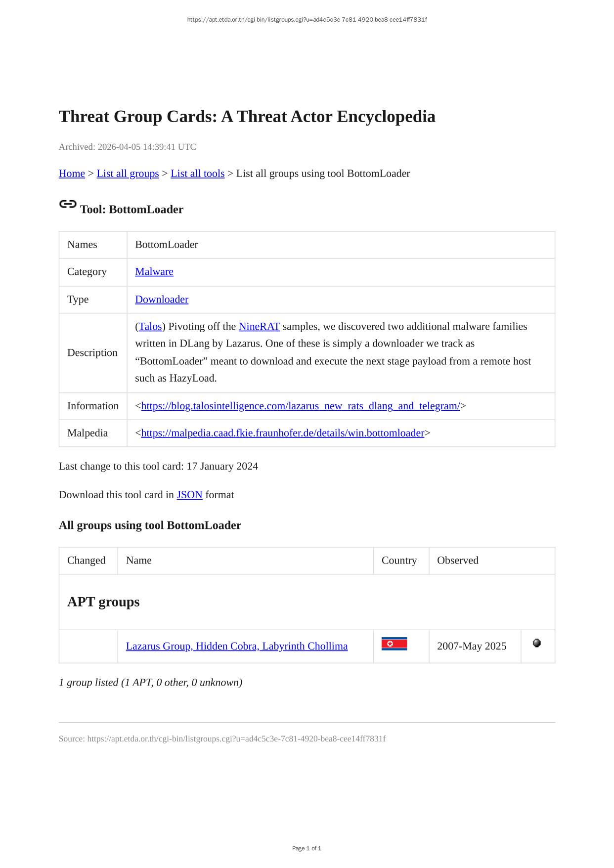The image size is (614, 868).
Task: Click the APT groups section heading
Action: point(103,602)
